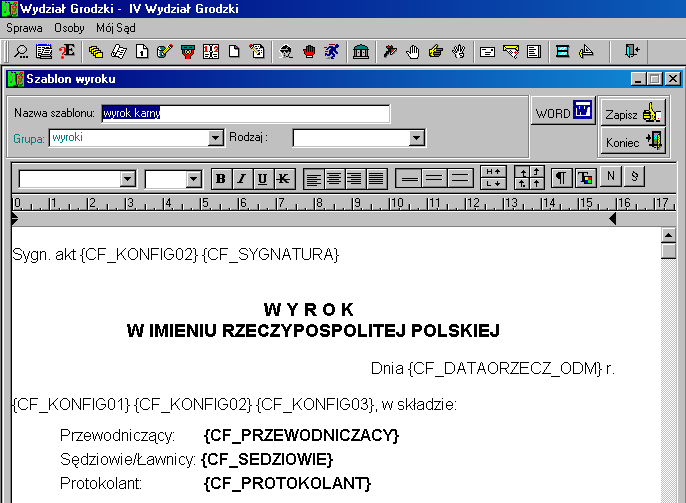Click the document scrollbar up arrow
Screen dimensions: 686x503
pos(668,235)
